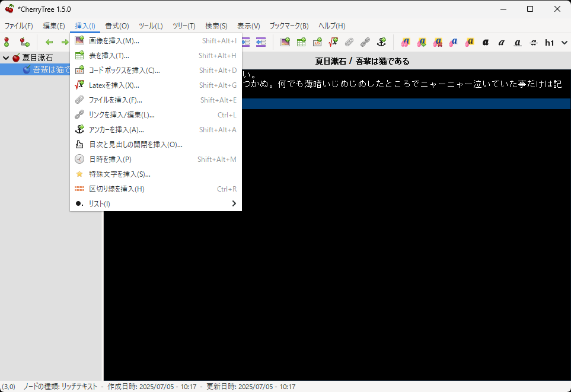Open the ヘルプ(H) menu
Screen dimensions: 571x392
[331, 26]
